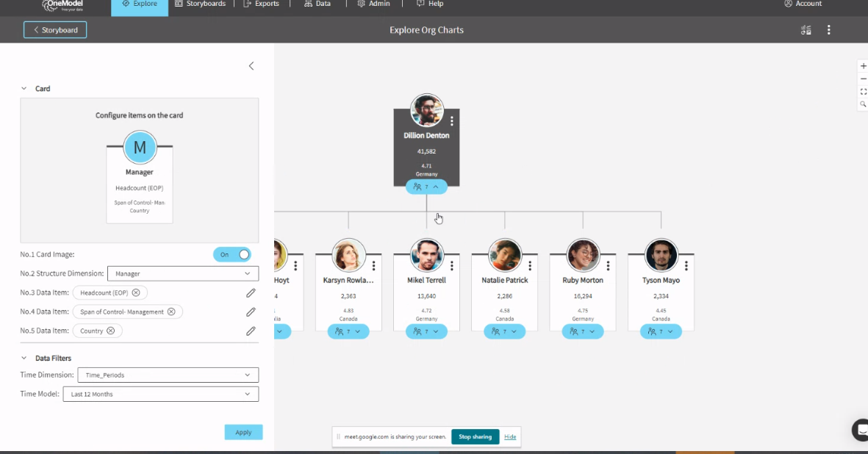Click headcount value 16,294
This screenshot has width=868, height=454.
click(582, 296)
